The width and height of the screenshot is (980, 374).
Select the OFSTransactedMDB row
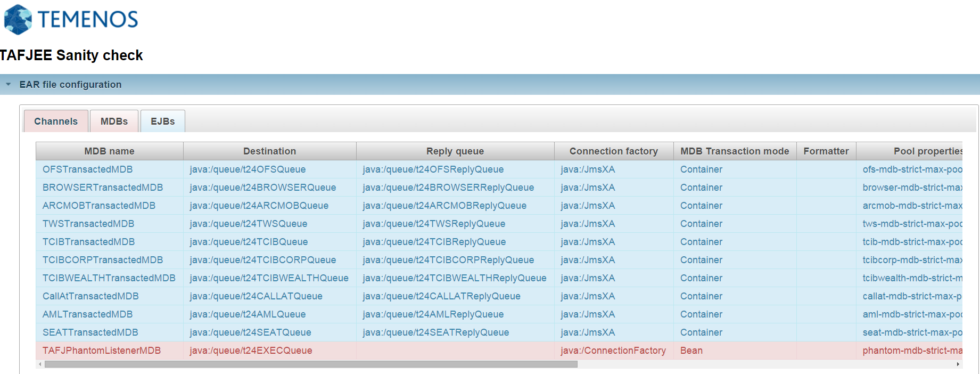88,169
